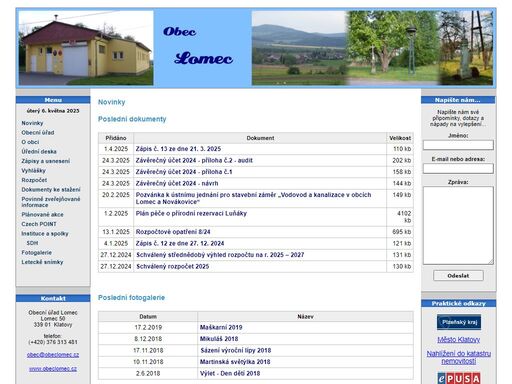512x384 pixels.
Task: Open Výlet - Den dětí 2018 gallery
Action: 230,373
